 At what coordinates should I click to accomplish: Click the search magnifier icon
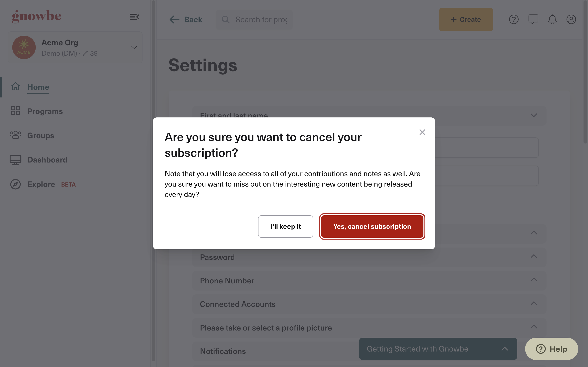(x=226, y=19)
